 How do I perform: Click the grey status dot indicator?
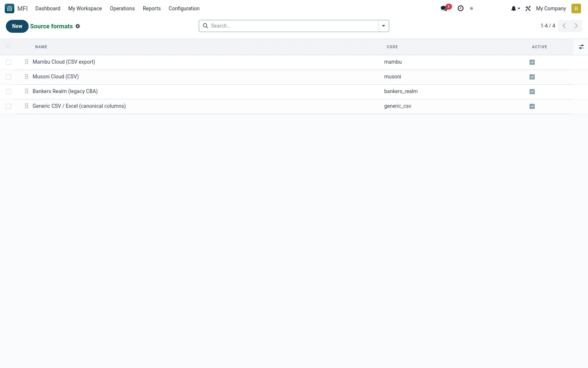[x=472, y=8]
